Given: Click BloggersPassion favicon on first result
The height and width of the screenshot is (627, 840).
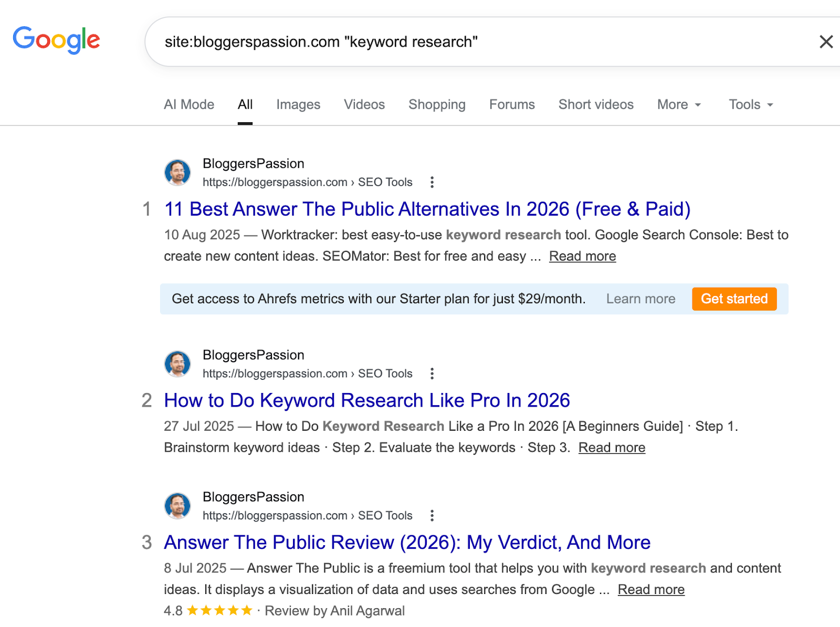Looking at the screenshot, I should (177, 173).
